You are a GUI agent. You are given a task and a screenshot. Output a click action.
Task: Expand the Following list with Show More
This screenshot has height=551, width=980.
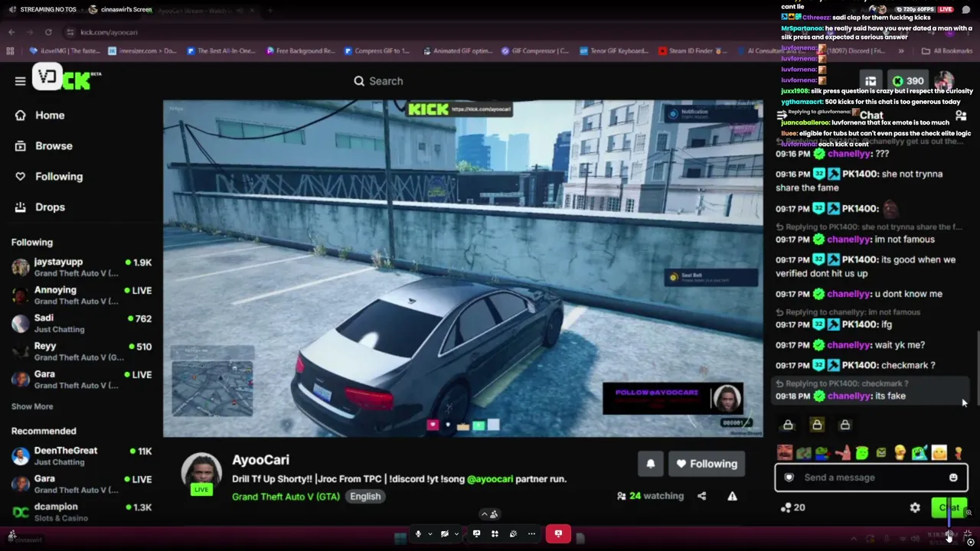(x=32, y=406)
